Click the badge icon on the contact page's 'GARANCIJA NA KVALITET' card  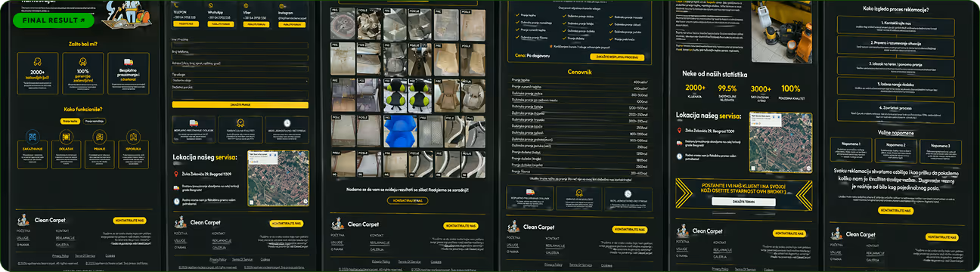pos(240,124)
